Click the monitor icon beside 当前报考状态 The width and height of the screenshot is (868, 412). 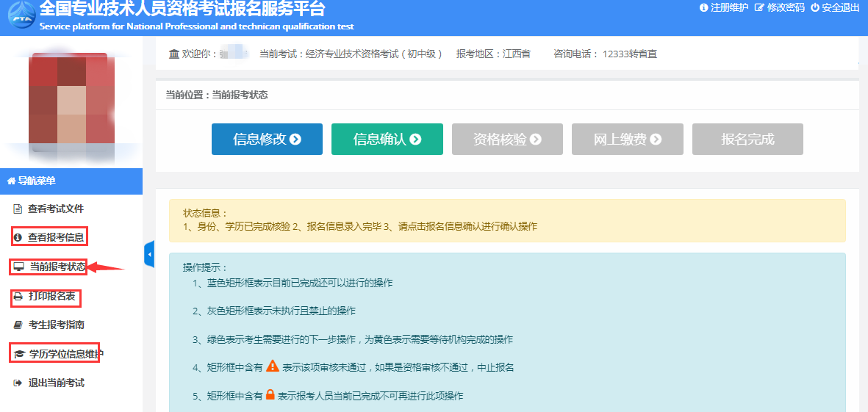click(x=19, y=267)
